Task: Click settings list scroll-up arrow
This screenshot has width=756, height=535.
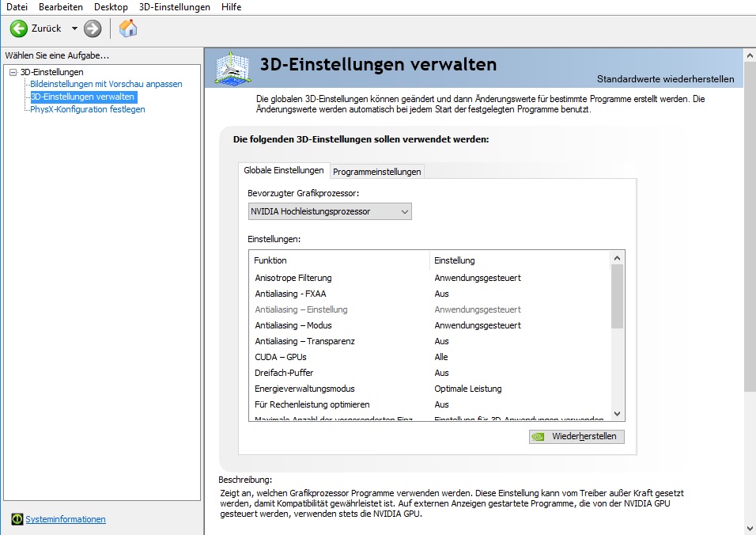Action: point(617,258)
